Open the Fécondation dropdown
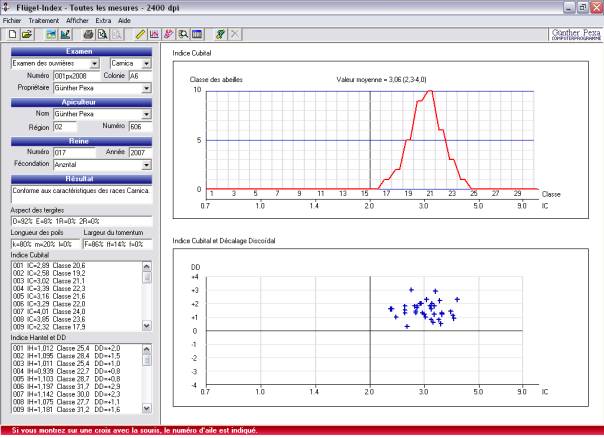The height and width of the screenshot is (438, 604). coord(147,163)
